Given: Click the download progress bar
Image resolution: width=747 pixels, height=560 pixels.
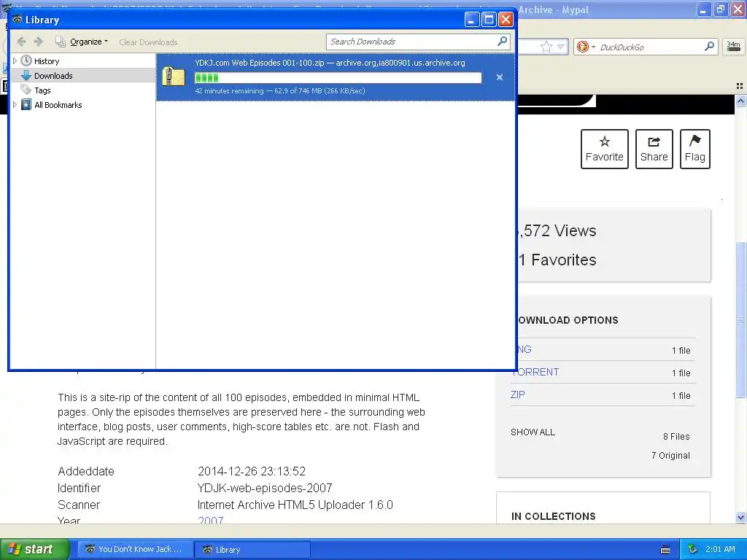Looking at the screenshot, I should (338, 77).
